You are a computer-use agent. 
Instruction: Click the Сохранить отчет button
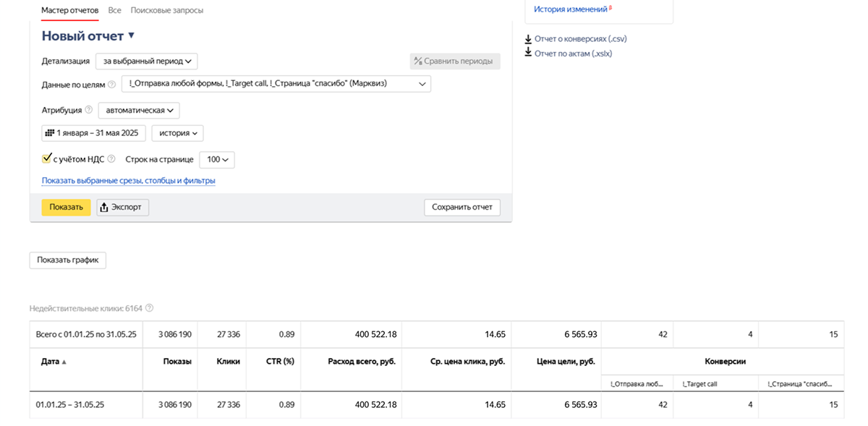(x=461, y=208)
